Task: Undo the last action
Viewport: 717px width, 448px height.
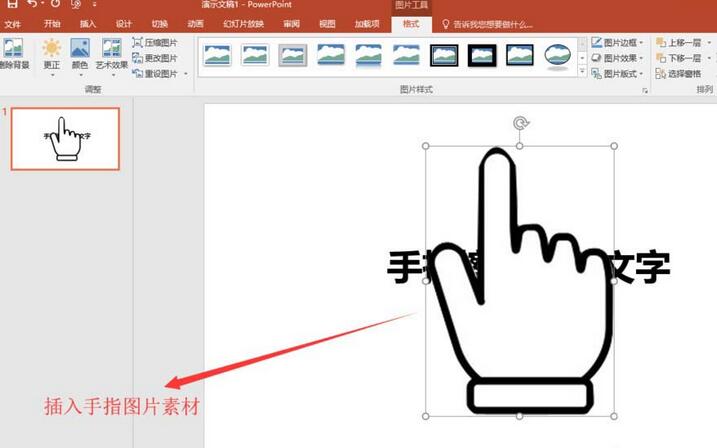Action: pyautogui.click(x=32, y=4)
